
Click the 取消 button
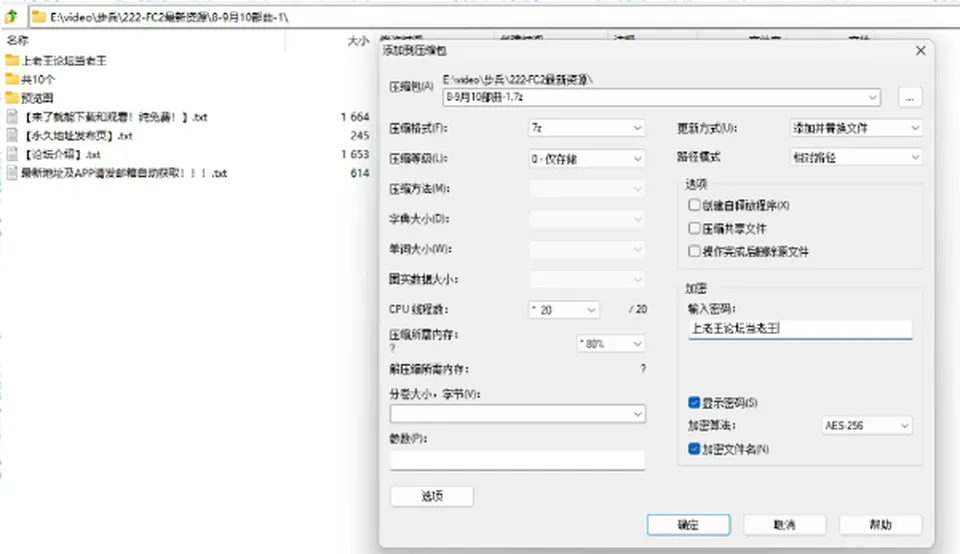pos(784,525)
